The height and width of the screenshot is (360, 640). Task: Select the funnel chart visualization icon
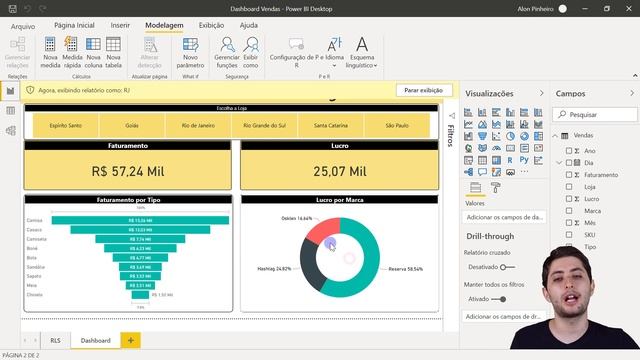point(482,136)
